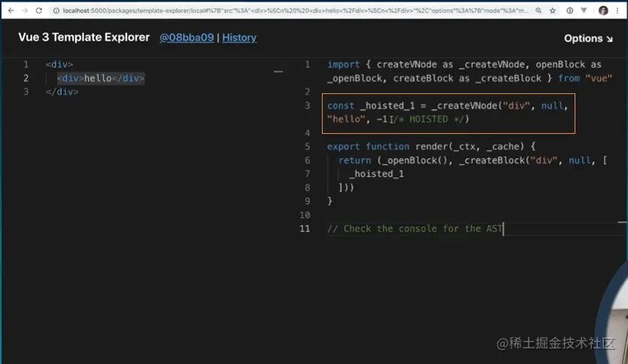The width and height of the screenshot is (628, 364).
Task: Click the circular info extension icon
Action: tap(569, 11)
